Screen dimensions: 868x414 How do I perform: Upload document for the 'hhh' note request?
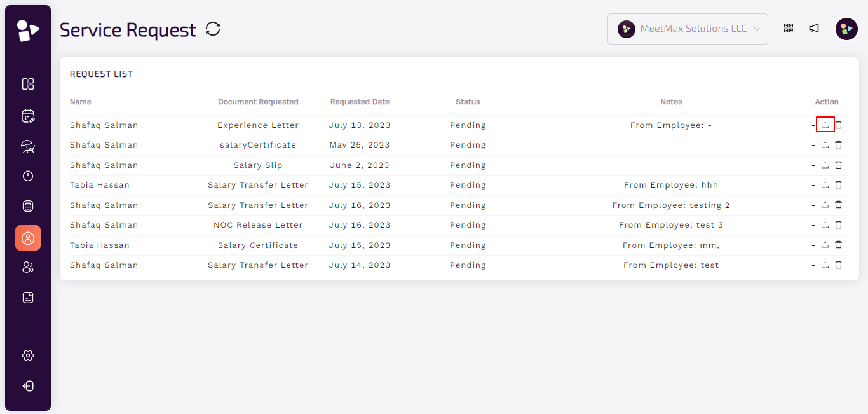825,185
